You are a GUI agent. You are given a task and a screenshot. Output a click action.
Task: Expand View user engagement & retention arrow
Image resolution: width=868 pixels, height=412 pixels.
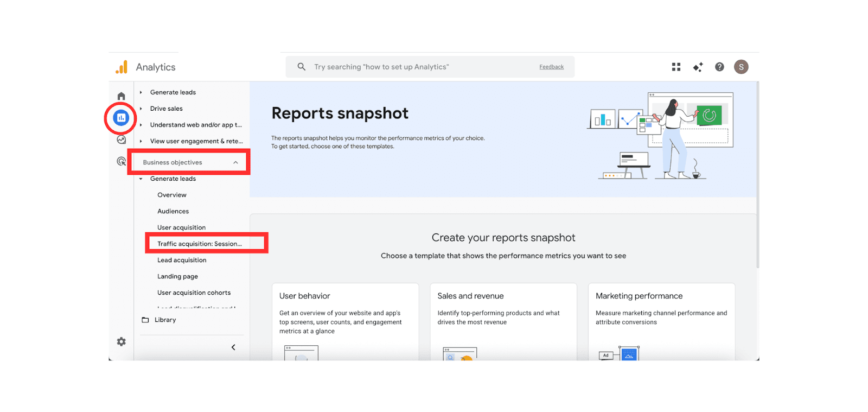(x=141, y=141)
